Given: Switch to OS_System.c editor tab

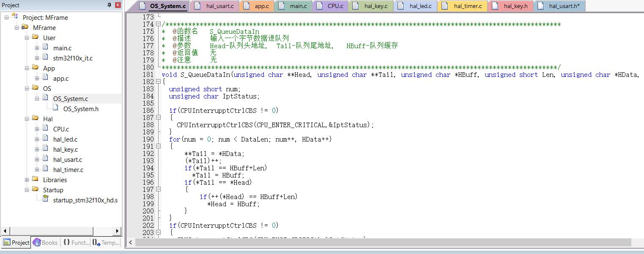Looking at the screenshot, I should 164,6.
